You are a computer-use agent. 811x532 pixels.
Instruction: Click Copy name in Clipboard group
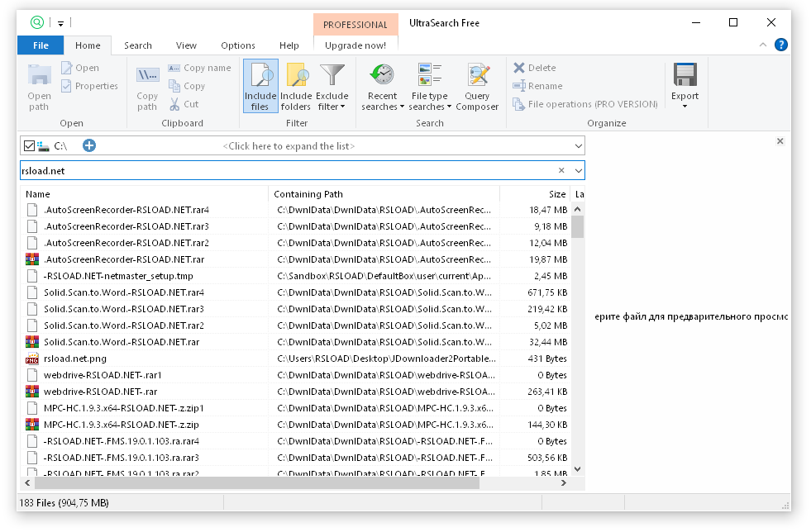click(x=199, y=68)
